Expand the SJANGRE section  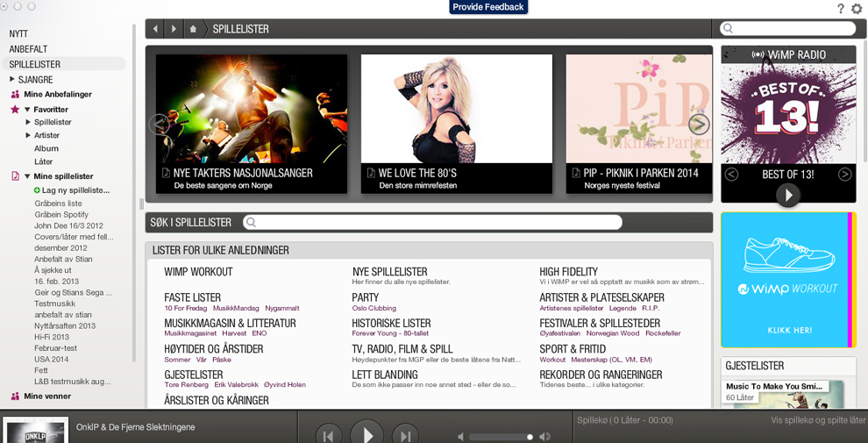pos(13,79)
